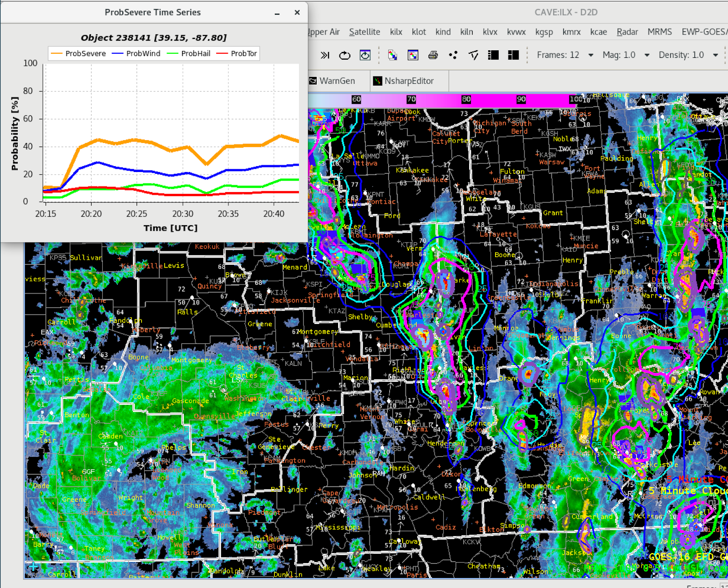728x588 pixels.
Task: Open the Mag: 1.0 dropdown
Action: pos(626,55)
